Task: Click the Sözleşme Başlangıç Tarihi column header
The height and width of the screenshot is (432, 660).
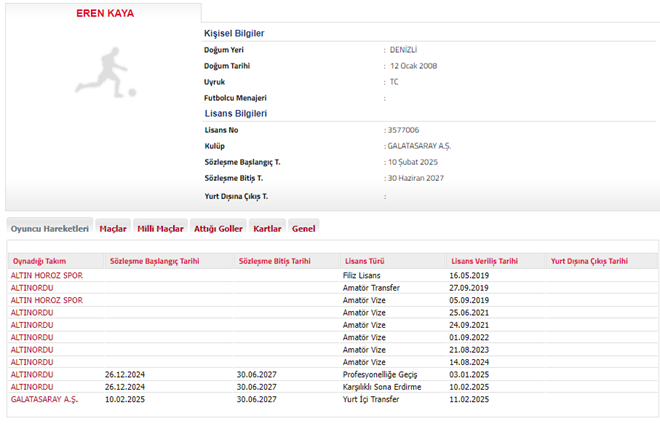Action: (x=154, y=261)
